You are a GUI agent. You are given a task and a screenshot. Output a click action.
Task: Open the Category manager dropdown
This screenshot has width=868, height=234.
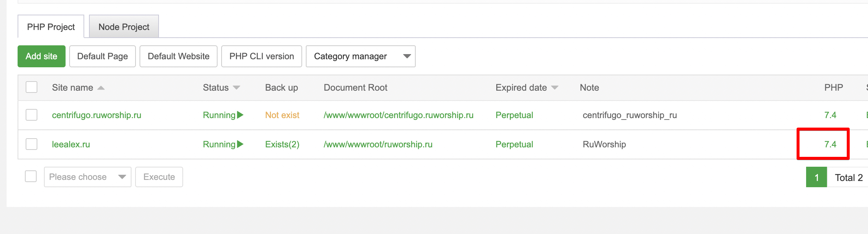click(360, 56)
